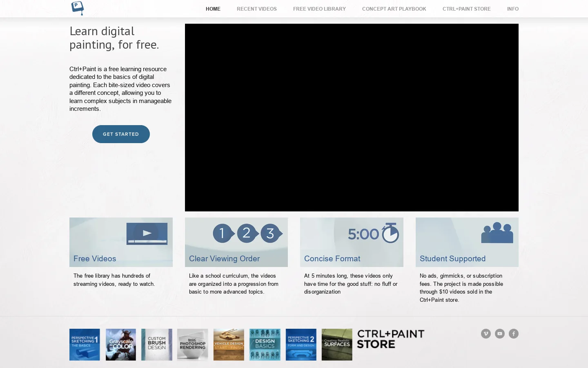The width and height of the screenshot is (588, 368).
Task: Click the 1-2-3 numbered steps icon
Action: coord(248,233)
